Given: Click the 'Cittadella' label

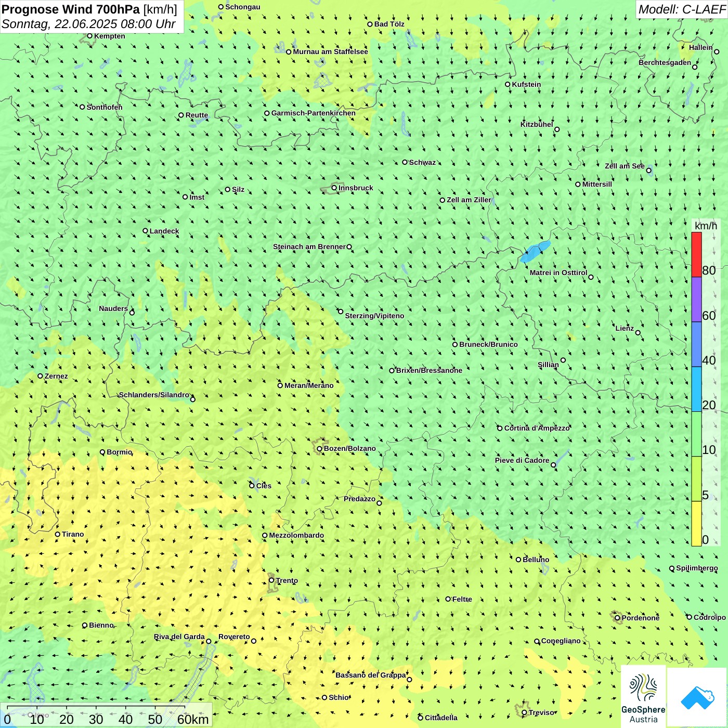Looking at the screenshot, I should [x=441, y=718].
